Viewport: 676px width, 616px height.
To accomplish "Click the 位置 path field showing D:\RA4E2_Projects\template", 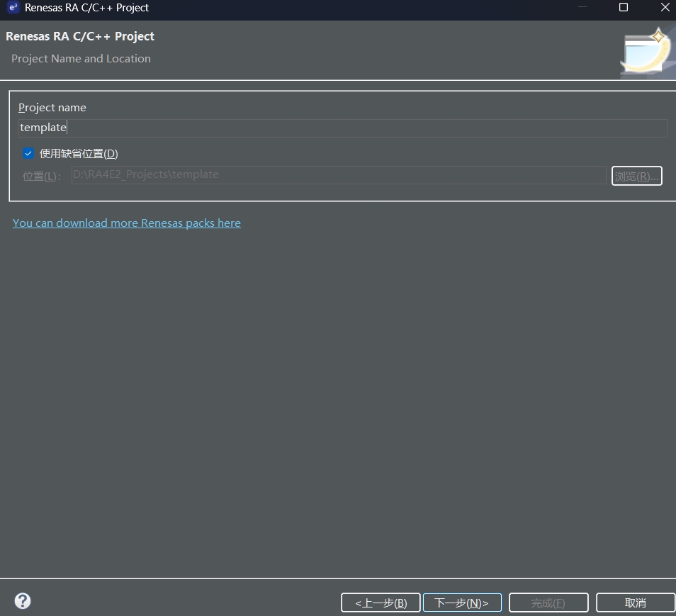I will tap(338, 174).
